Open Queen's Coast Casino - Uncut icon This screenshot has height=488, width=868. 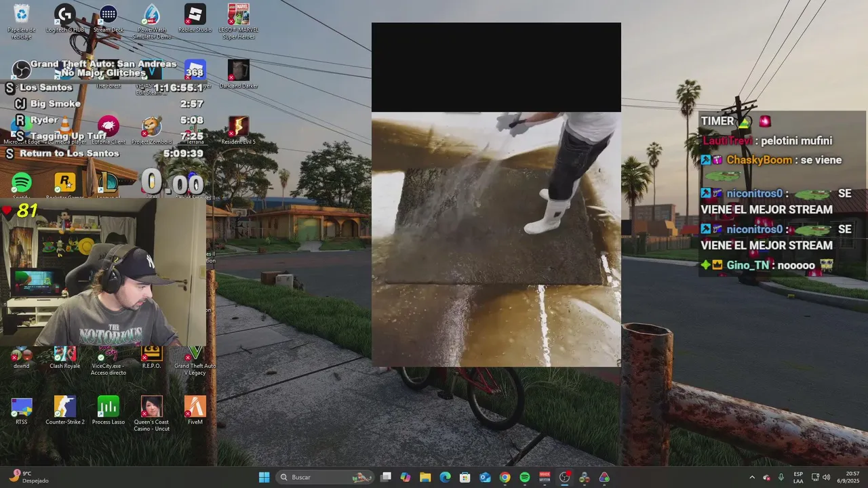pos(152,413)
